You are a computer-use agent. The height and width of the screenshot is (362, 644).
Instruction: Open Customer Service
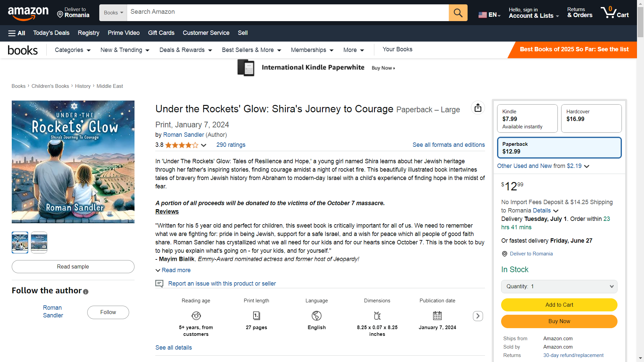(206, 33)
